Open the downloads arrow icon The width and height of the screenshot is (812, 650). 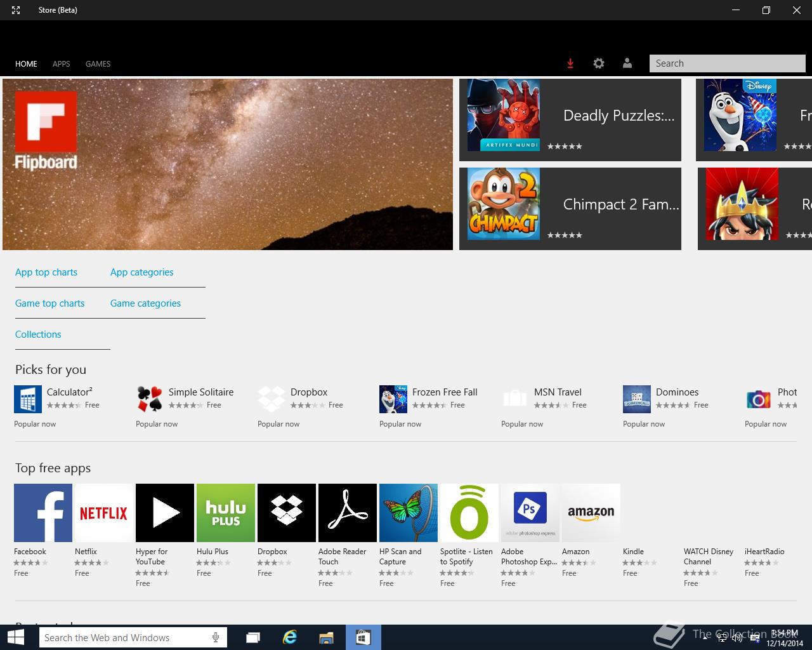click(570, 63)
